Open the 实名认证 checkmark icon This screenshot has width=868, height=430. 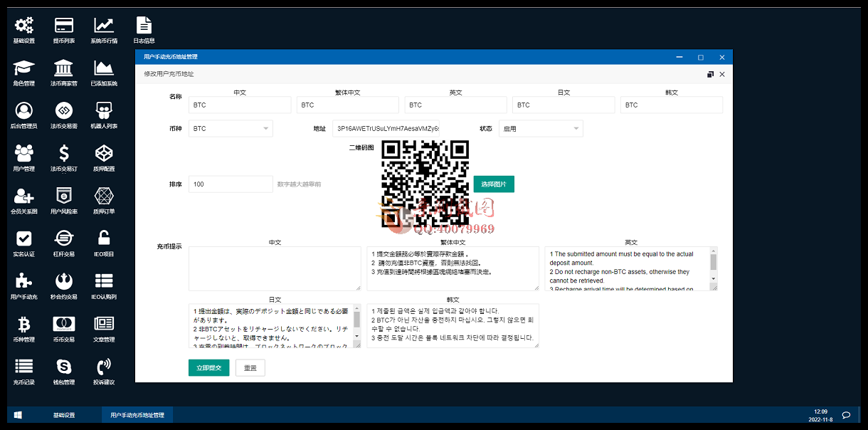(x=24, y=239)
